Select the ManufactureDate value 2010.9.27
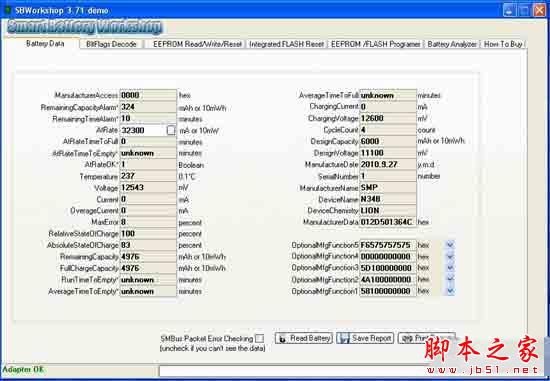 click(x=378, y=165)
